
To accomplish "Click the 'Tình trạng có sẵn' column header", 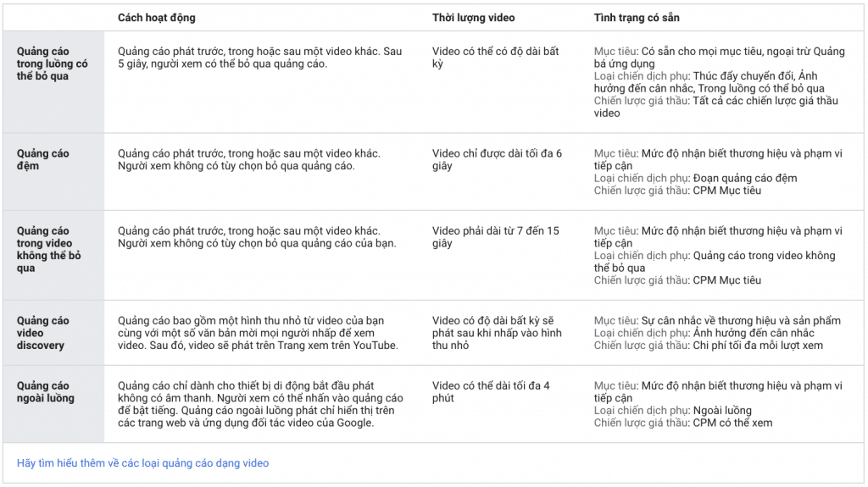I will pyautogui.click(x=637, y=18).
